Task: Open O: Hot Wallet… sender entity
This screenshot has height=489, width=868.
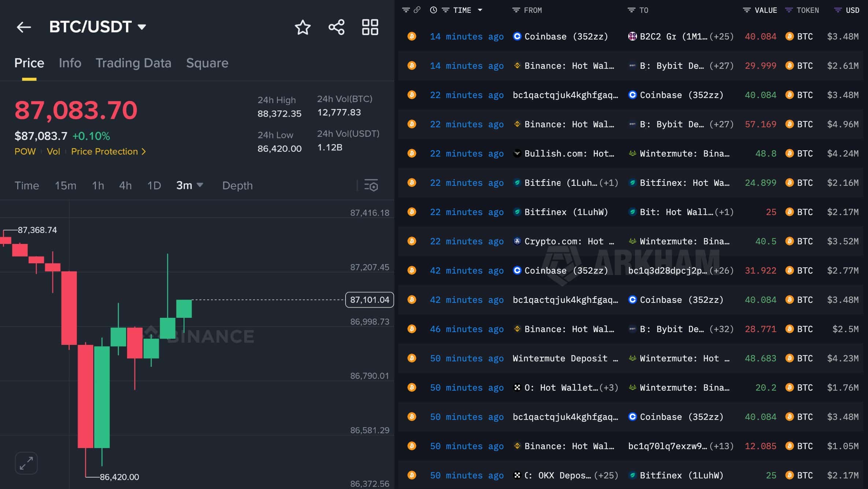Action: click(561, 388)
